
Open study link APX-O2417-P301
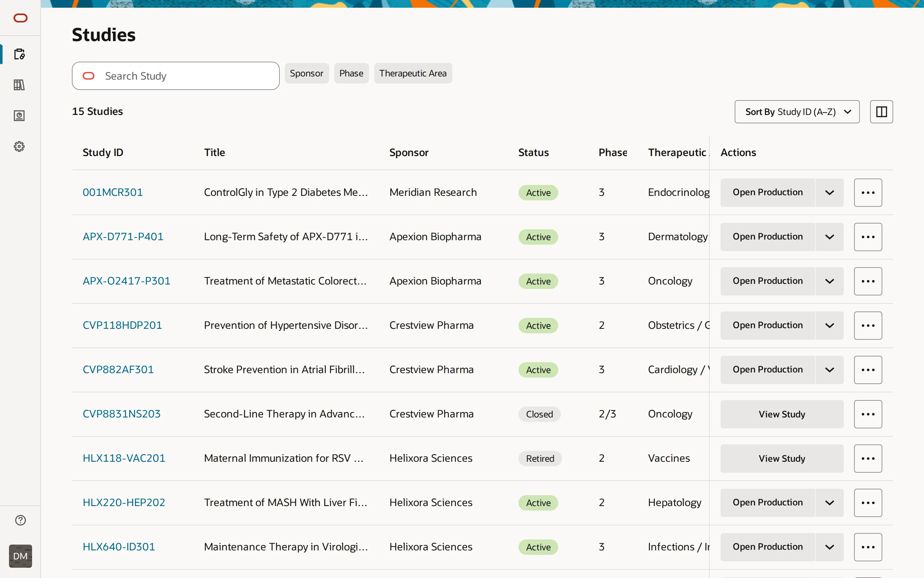pyautogui.click(x=126, y=281)
